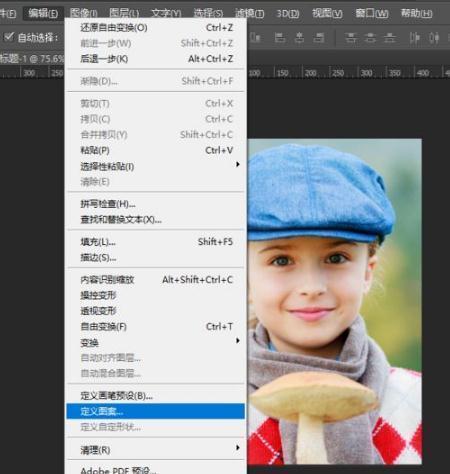Image resolution: width=450 pixels, height=474 pixels.
Task: Click the greyed 渐隐(D)... entry
Action: point(156,81)
